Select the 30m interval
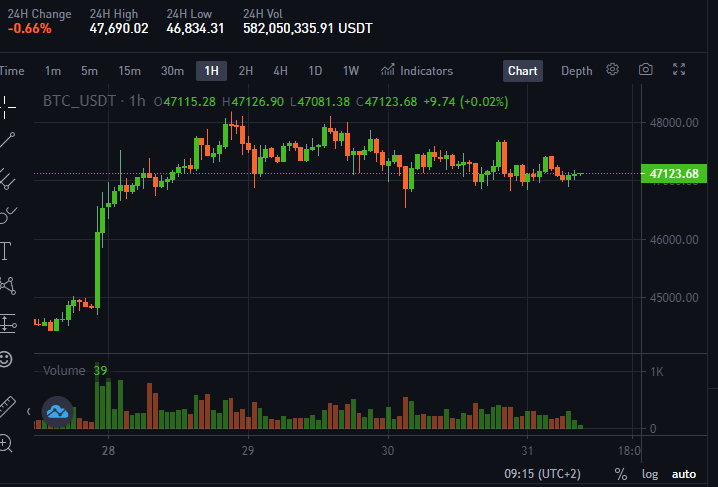718x487 pixels. point(172,71)
